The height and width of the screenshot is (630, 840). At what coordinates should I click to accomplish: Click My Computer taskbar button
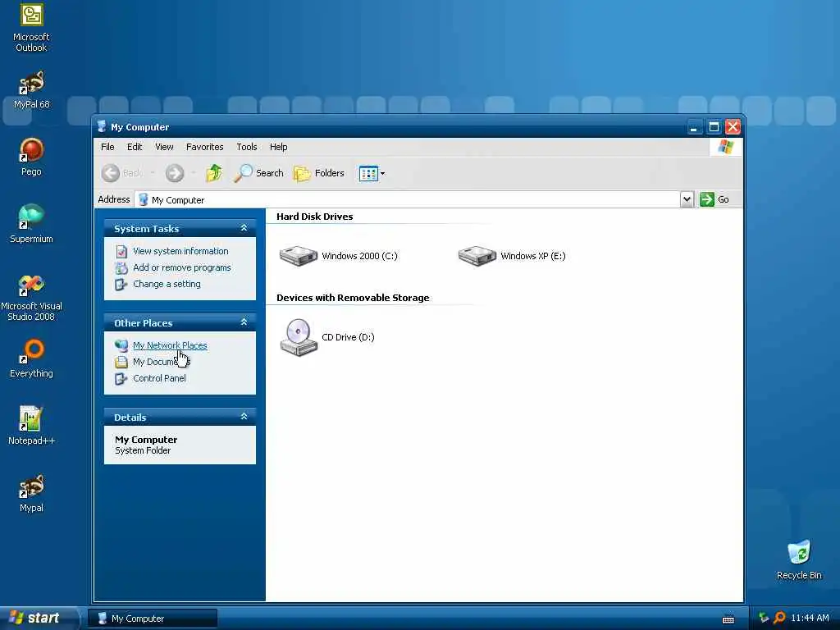[152, 619]
